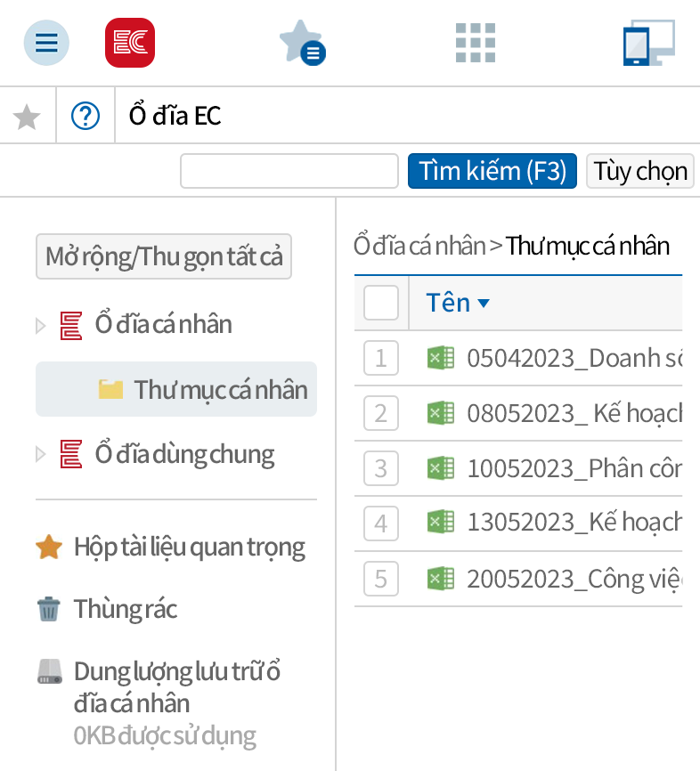Click the red EC logo icon
This screenshot has width=700, height=771.
point(130,43)
